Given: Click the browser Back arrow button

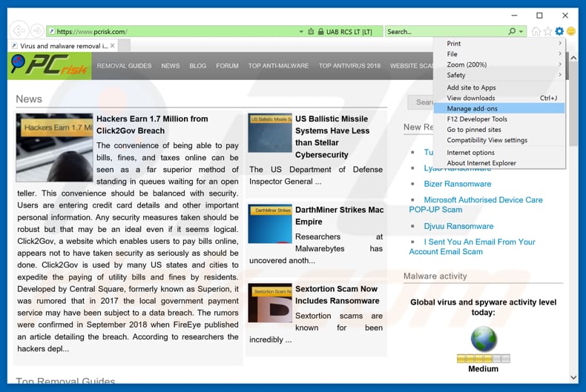Looking at the screenshot, I should (19, 31).
